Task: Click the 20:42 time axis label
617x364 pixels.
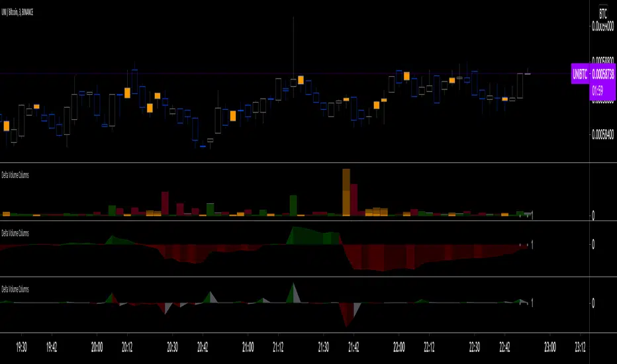Action: pos(203,347)
